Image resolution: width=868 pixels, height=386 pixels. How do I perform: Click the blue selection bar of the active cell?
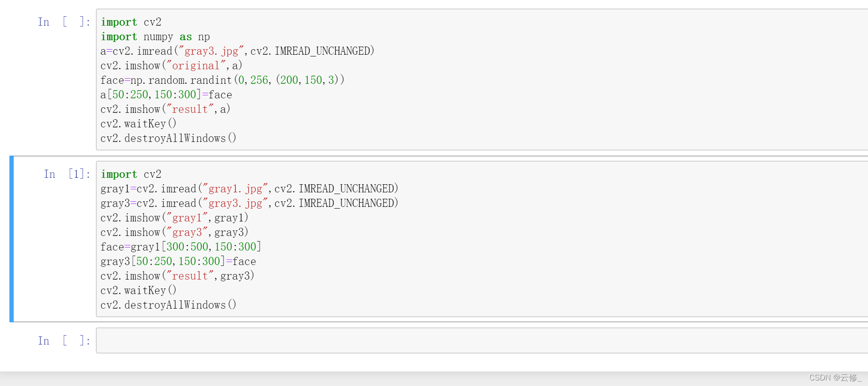(12, 239)
